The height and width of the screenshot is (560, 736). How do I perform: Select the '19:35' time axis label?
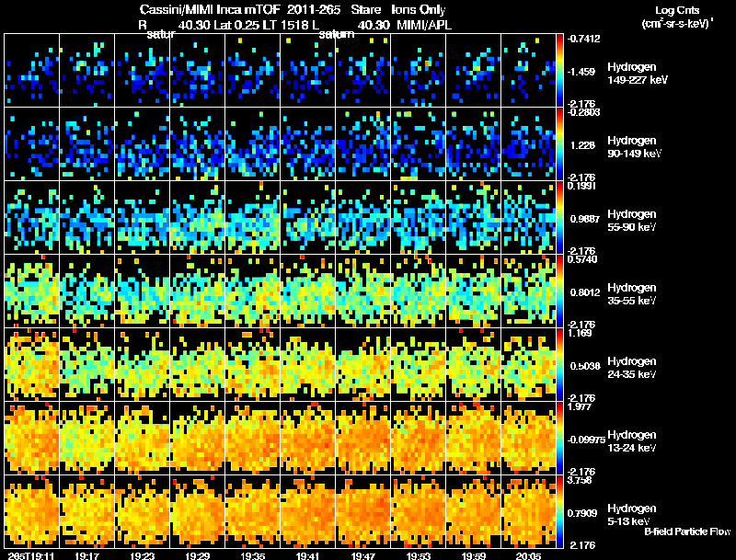point(252,555)
